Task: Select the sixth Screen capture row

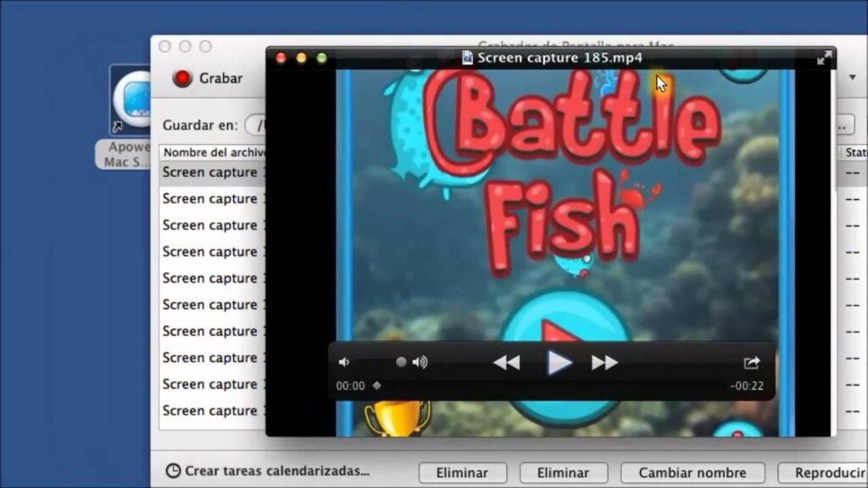Action: point(213,305)
